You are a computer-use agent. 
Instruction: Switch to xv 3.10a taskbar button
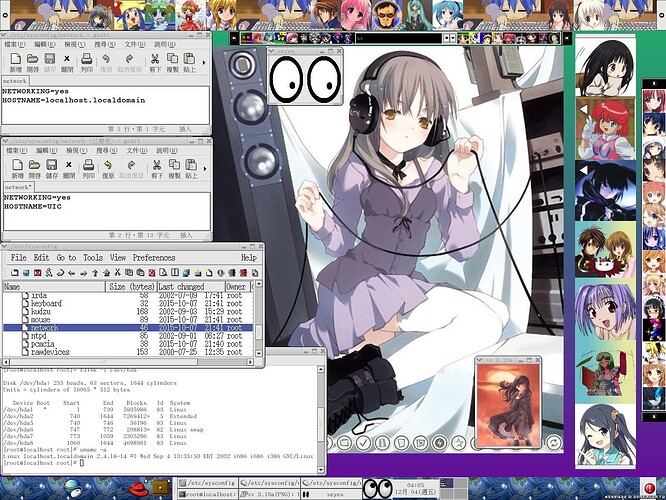[x=269, y=494]
